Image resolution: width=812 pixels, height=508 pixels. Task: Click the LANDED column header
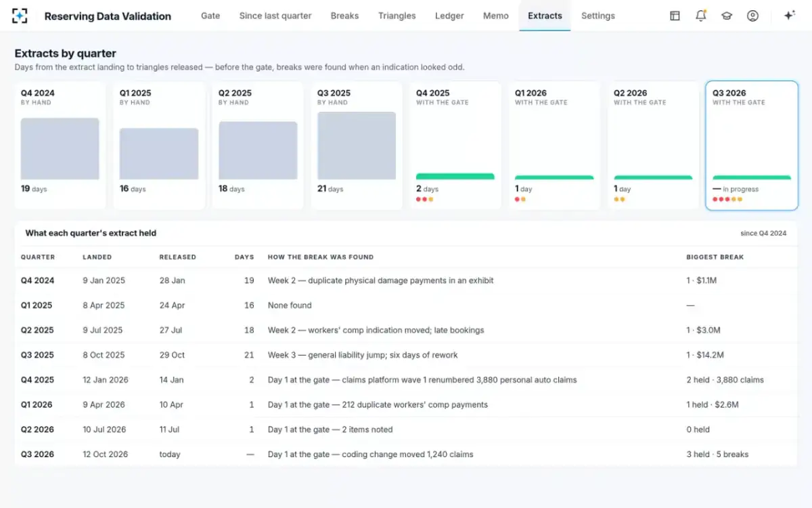pyautogui.click(x=97, y=257)
